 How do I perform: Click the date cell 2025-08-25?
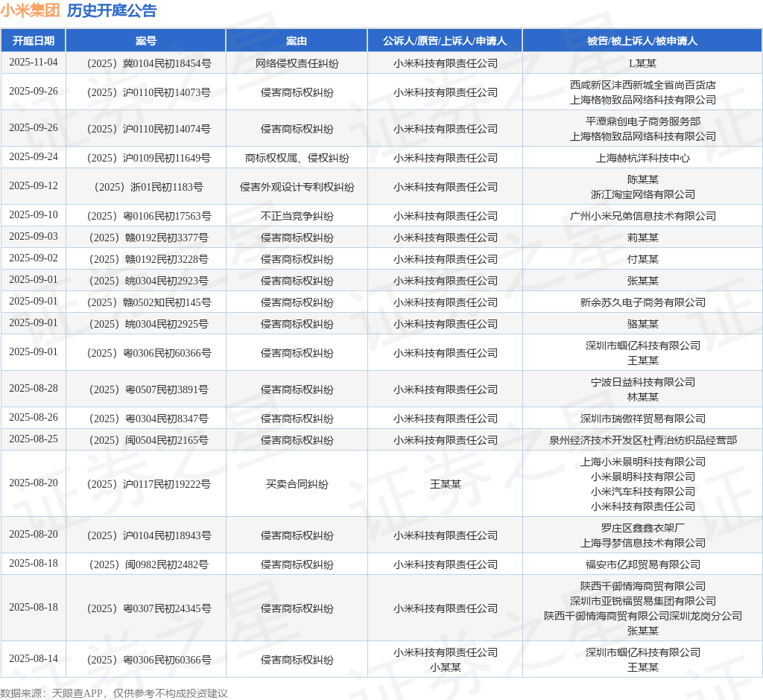(x=33, y=439)
